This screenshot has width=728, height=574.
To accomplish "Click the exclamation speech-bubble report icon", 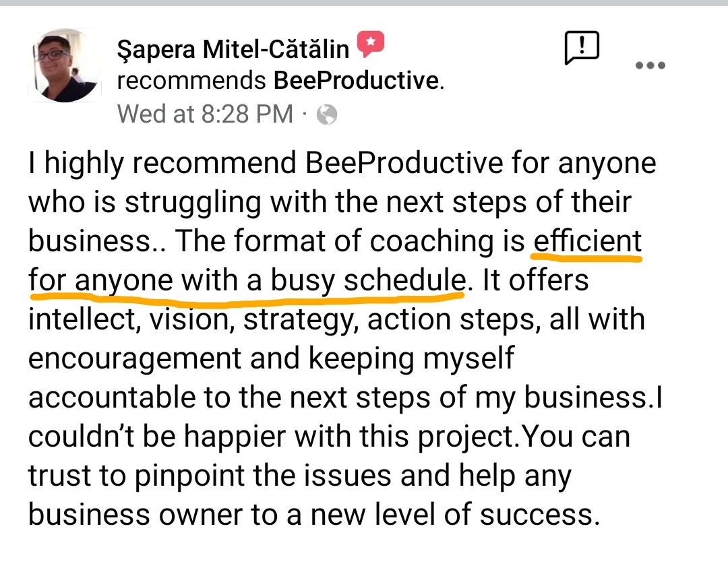I will 582,47.
